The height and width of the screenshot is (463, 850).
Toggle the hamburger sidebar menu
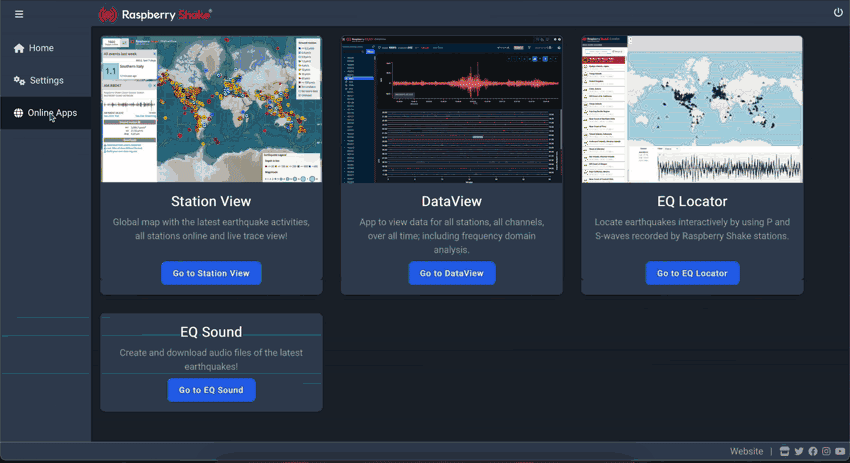tap(19, 14)
